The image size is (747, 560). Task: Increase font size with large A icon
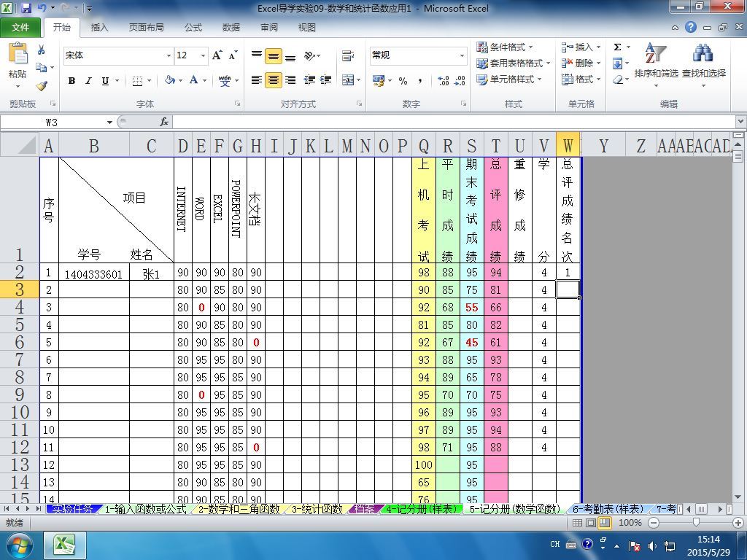click(x=217, y=55)
